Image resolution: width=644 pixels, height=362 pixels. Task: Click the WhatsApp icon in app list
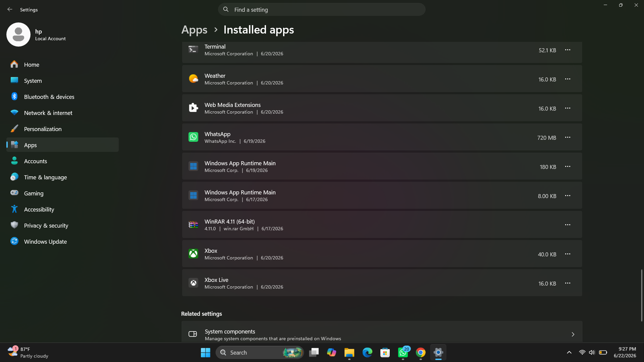tap(193, 137)
